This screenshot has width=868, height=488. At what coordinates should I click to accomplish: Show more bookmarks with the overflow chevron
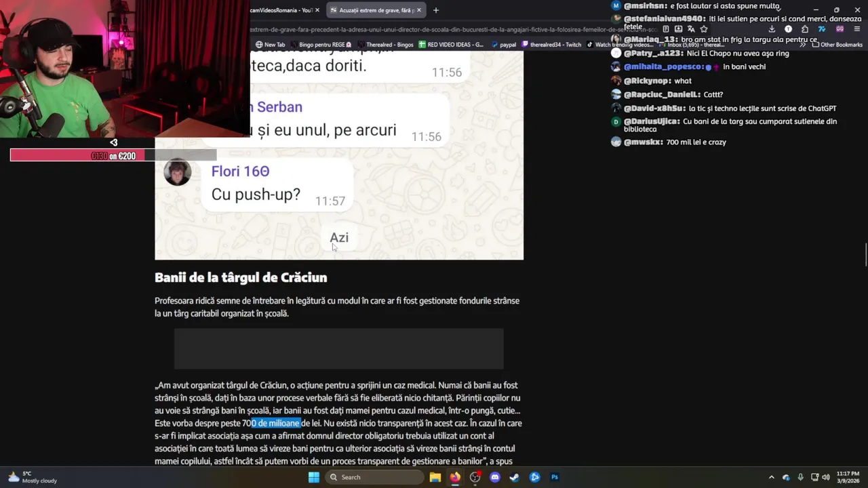pyautogui.click(x=803, y=45)
